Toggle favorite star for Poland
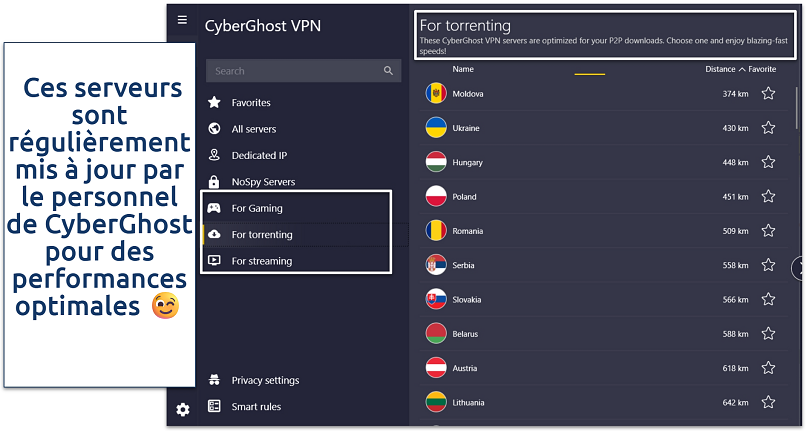Screen dimensions: 806x431 tap(768, 197)
